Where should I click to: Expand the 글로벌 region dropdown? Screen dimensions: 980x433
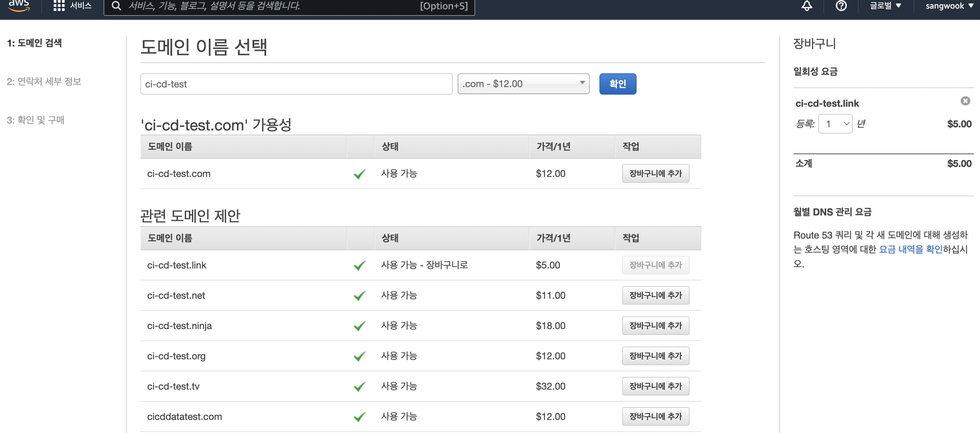pos(885,6)
